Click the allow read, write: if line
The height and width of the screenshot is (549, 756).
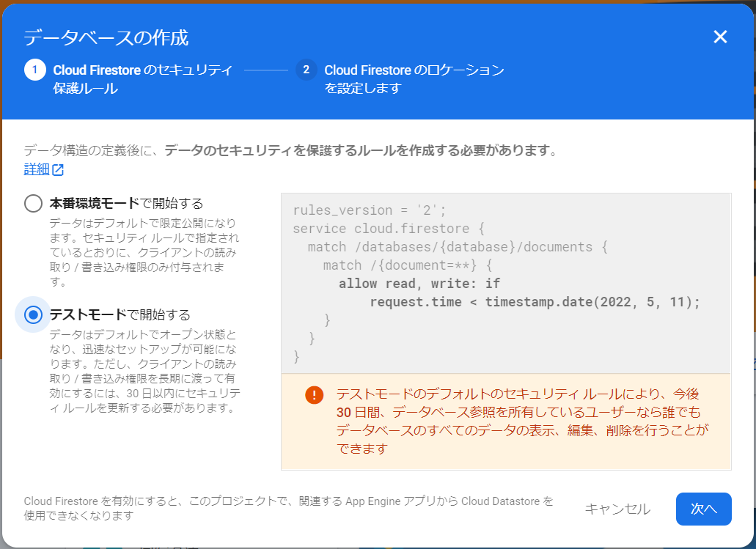419,284
